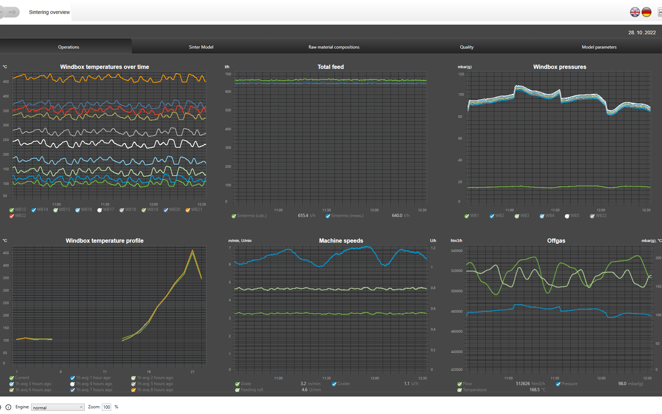Toggle Flow series in Offgas legend
The width and height of the screenshot is (662, 414).
[460, 384]
